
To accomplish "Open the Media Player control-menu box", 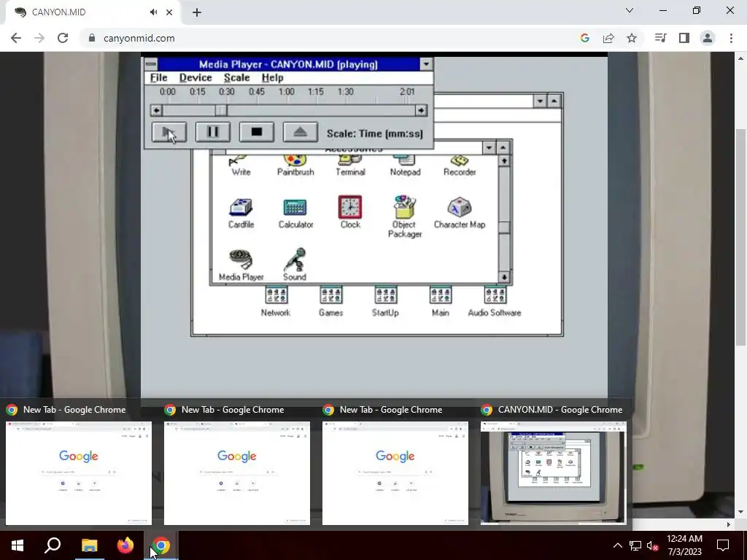I will (151, 64).
